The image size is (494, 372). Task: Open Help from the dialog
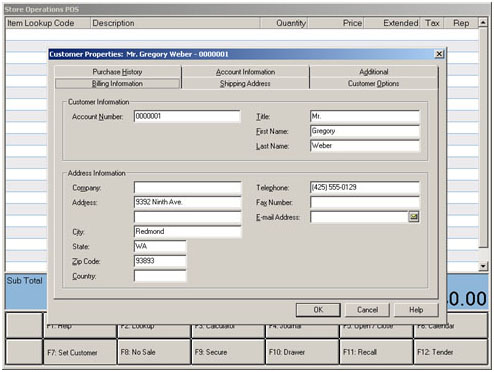(416, 310)
